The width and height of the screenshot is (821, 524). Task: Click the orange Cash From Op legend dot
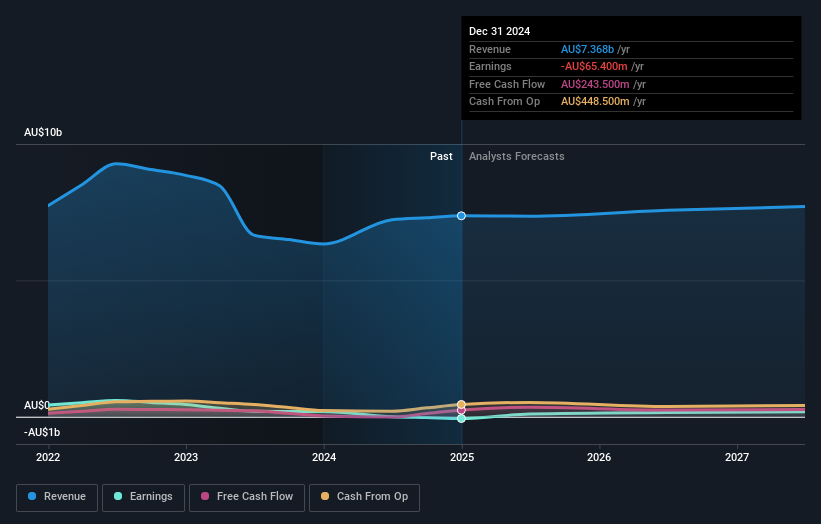tap(325, 496)
